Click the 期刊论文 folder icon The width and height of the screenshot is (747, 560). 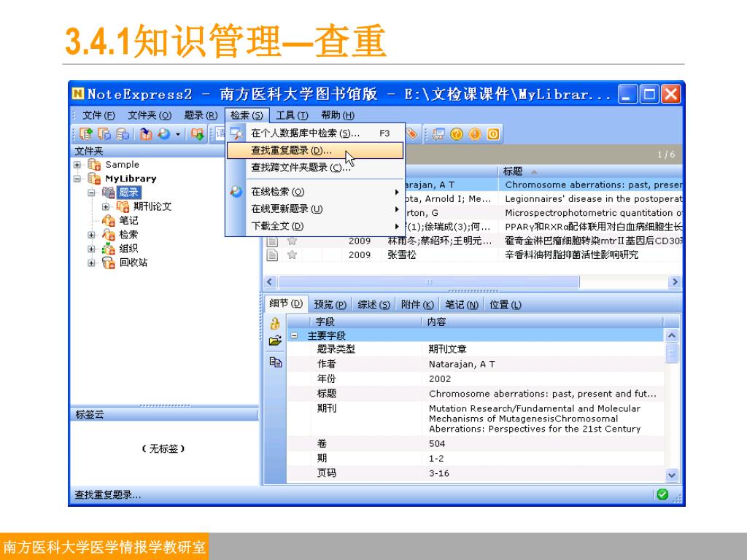[x=123, y=206]
